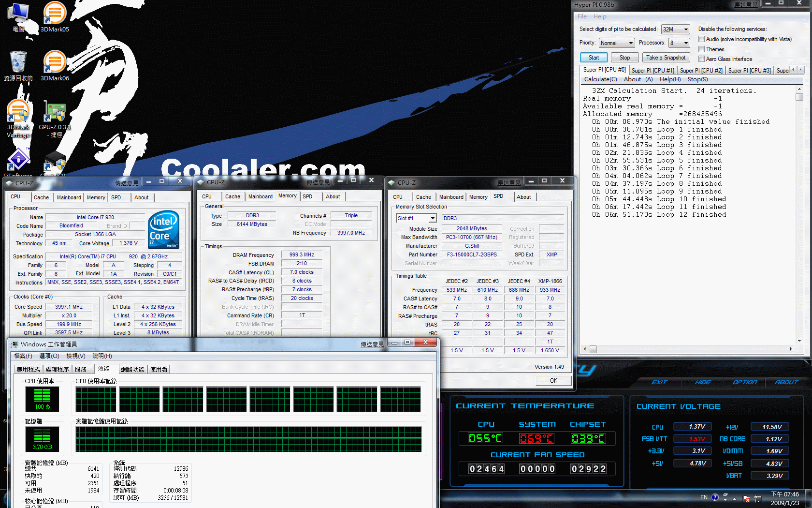Open the Calculate(C) menu in Super PI
This screenshot has height=508, width=812.
point(600,79)
